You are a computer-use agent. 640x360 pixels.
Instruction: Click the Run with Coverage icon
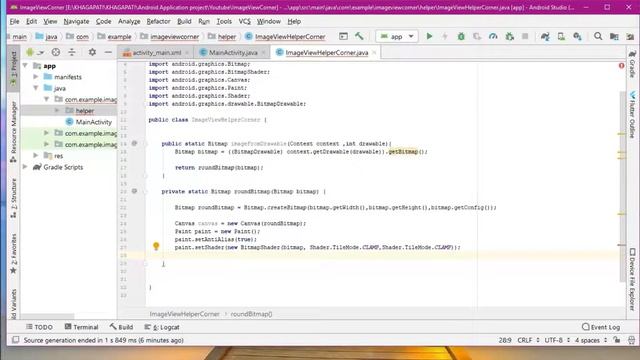point(477,36)
